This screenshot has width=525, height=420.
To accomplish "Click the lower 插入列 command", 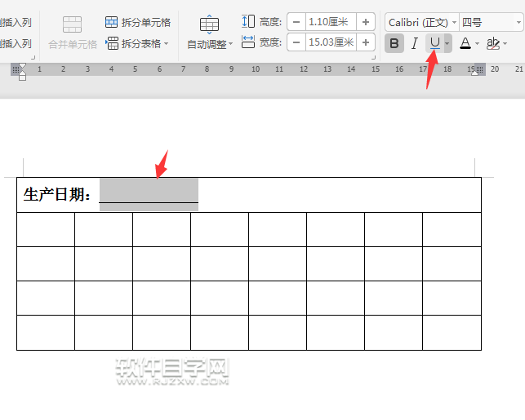I will click(x=16, y=43).
